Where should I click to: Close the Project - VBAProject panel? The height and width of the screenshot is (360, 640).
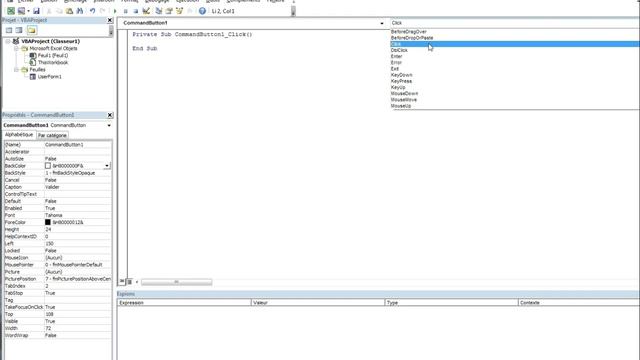point(109,20)
